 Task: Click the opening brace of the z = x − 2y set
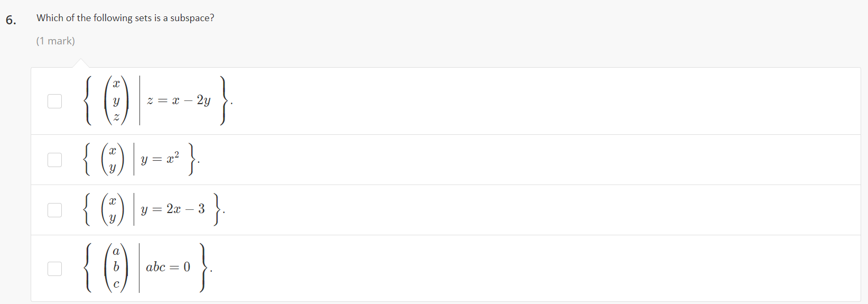pyautogui.click(x=89, y=100)
